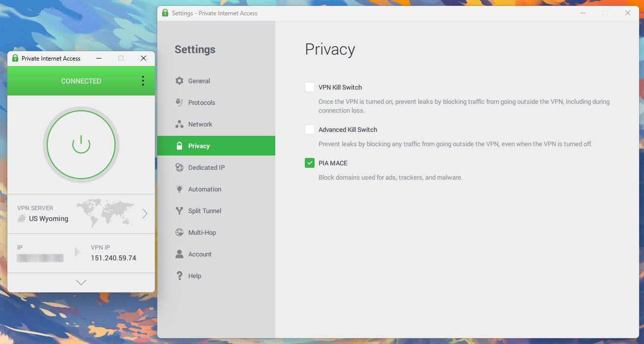Click the Privacy padlock icon
Screen dimensions: 644x344
[x=179, y=146]
